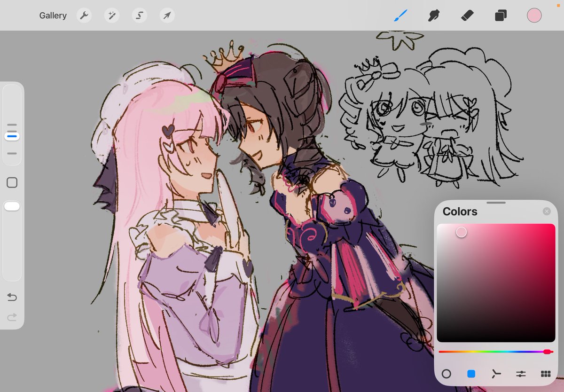Grab the Colors panel drag handle
This screenshot has width=564, height=392.
pyautogui.click(x=496, y=203)
